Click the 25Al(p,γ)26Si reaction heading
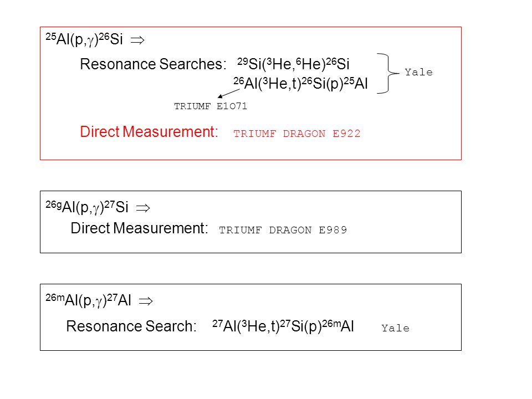Viewport: 532px width, 399px height. coord(84,39)
